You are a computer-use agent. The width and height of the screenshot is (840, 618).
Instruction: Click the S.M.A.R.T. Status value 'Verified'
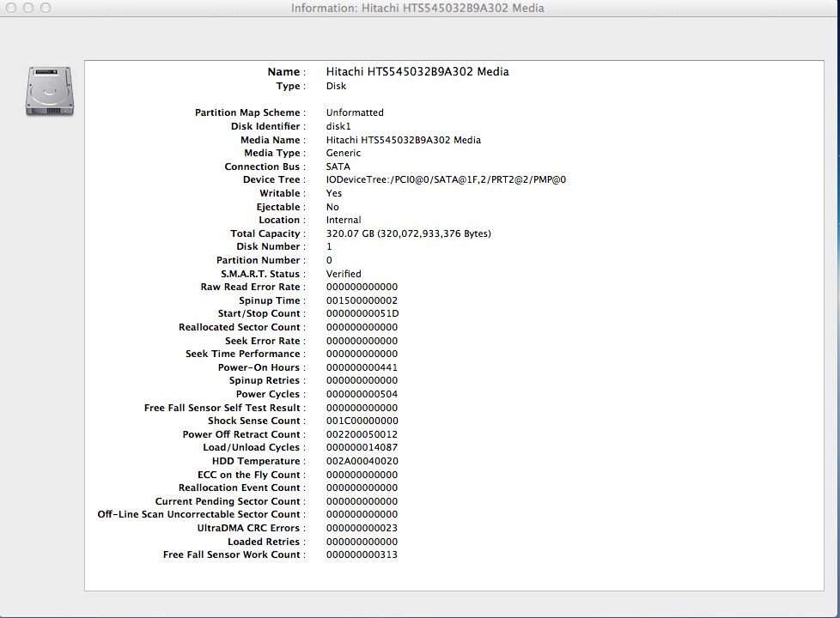[344, 274]
